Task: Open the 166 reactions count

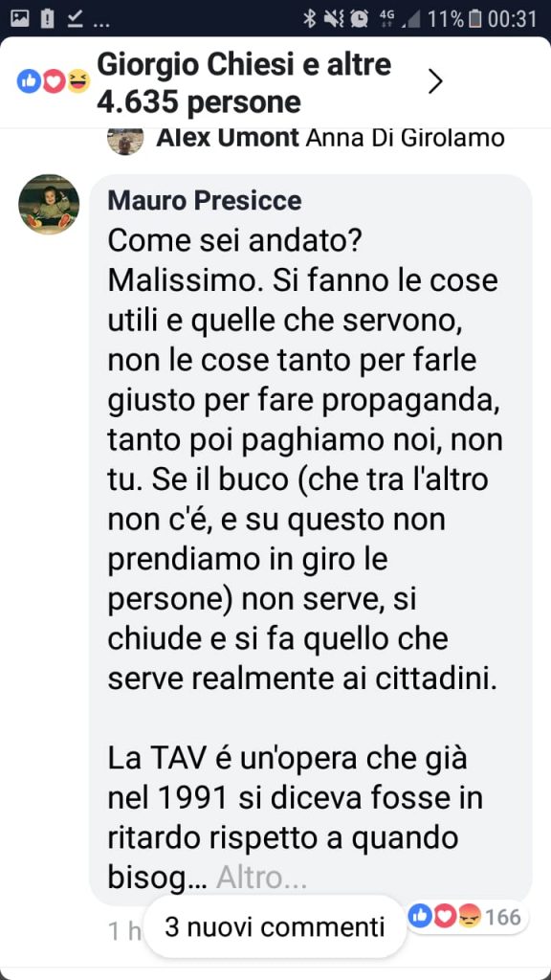Action: [x=503, y=917]
